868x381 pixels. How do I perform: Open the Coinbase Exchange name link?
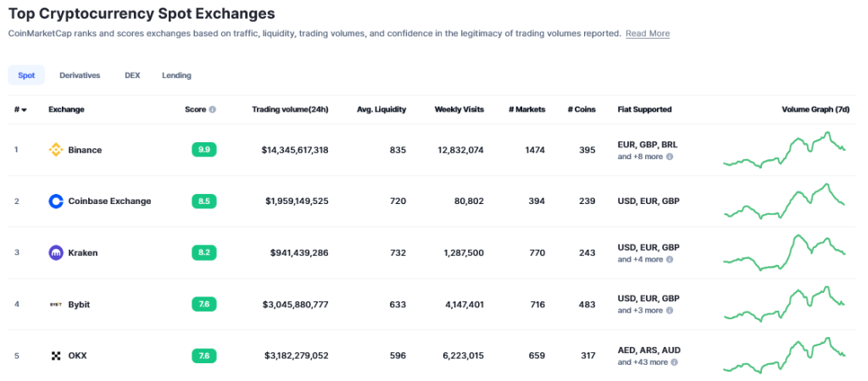point(109,202)
